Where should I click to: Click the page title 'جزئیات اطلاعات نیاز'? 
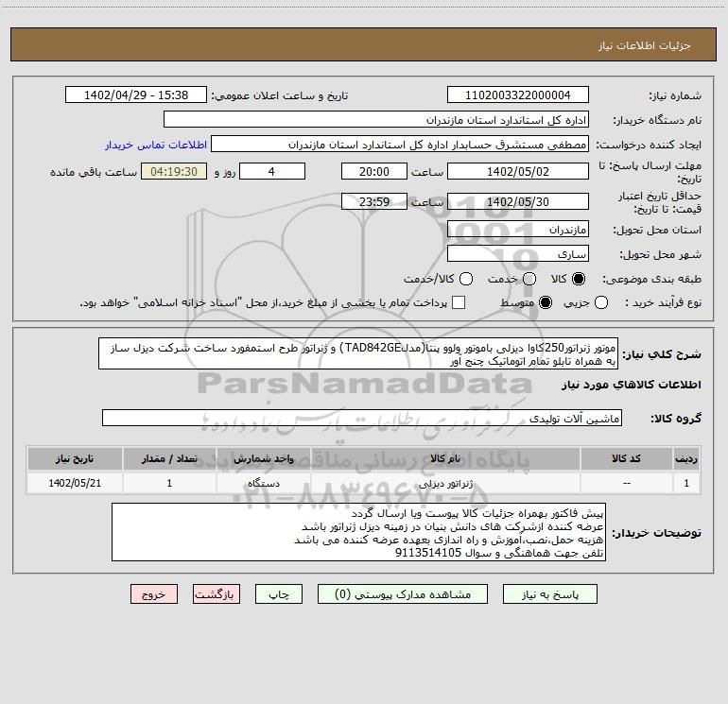coord(645,45)
